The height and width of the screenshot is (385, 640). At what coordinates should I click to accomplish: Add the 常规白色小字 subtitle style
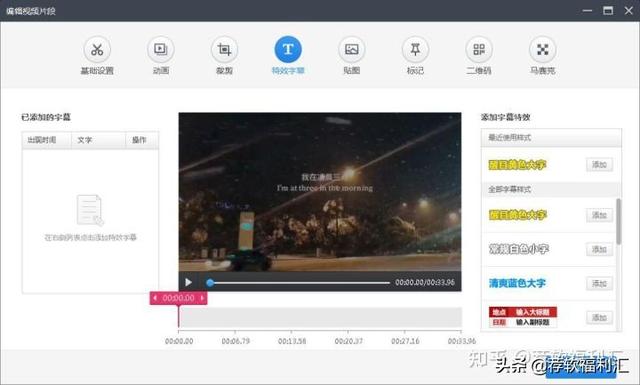[599, 249]
